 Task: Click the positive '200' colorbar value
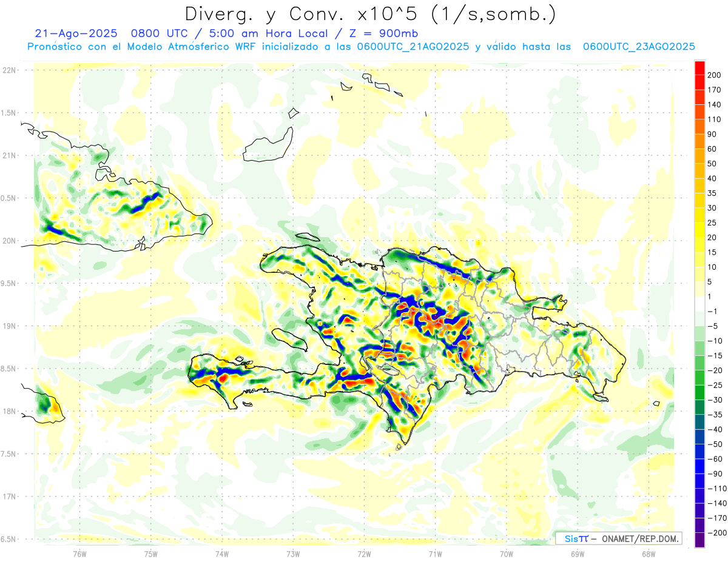click(x=715, y=75)
